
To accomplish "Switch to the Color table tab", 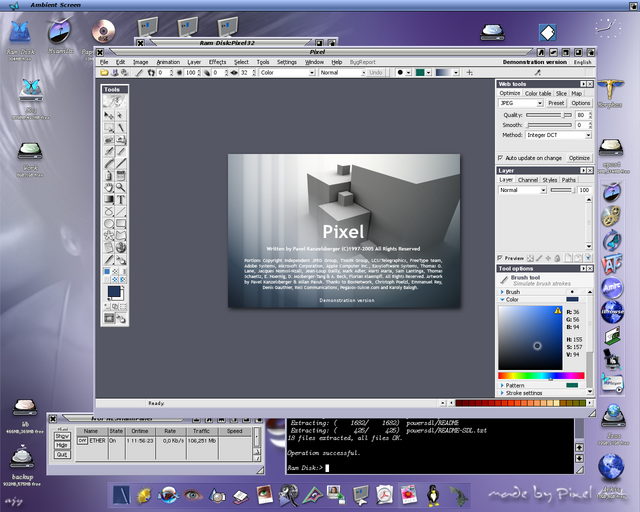I will tap(538, 93).
